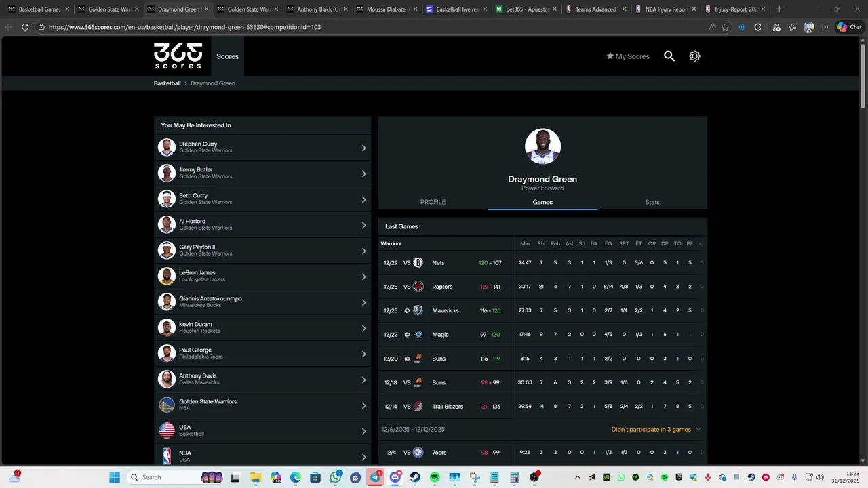The width and height of the screenshot is (868, 488).
Task: Click the 120 - 107 Nets score
Action: [490, 263]
